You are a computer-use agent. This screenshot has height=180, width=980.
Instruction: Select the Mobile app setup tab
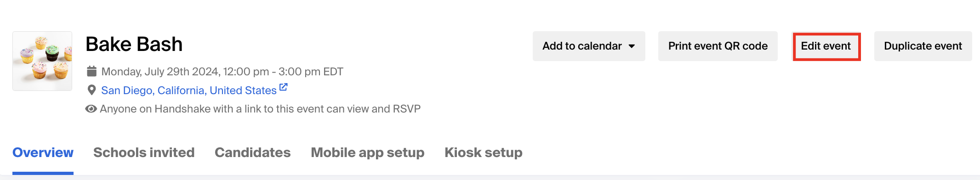tap(368, 152)
